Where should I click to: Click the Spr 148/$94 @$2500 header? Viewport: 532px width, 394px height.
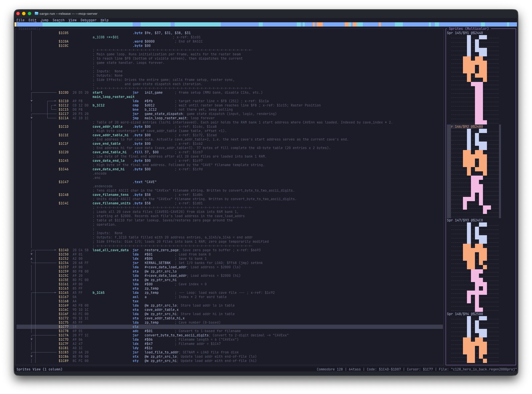tap(465, 314)
